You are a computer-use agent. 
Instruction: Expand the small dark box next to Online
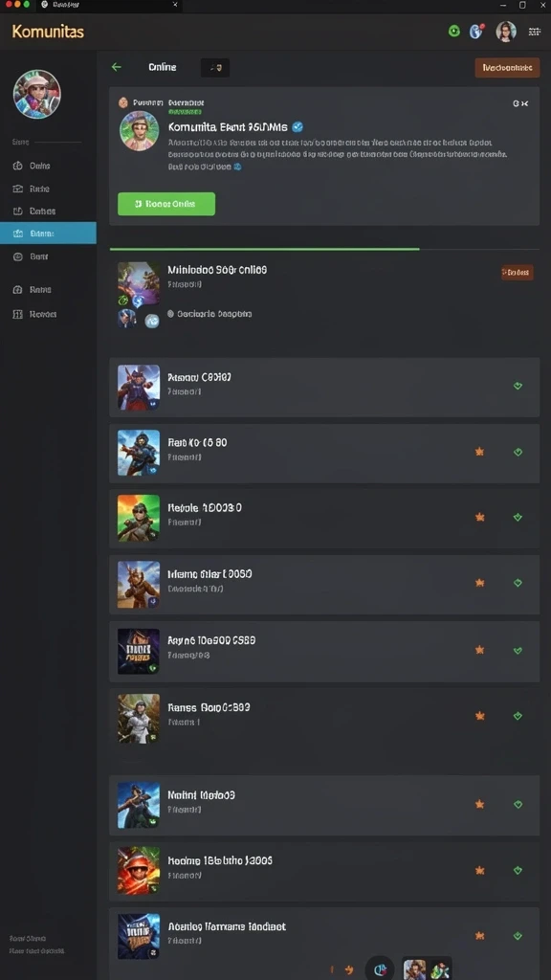[x=215, y=68]
